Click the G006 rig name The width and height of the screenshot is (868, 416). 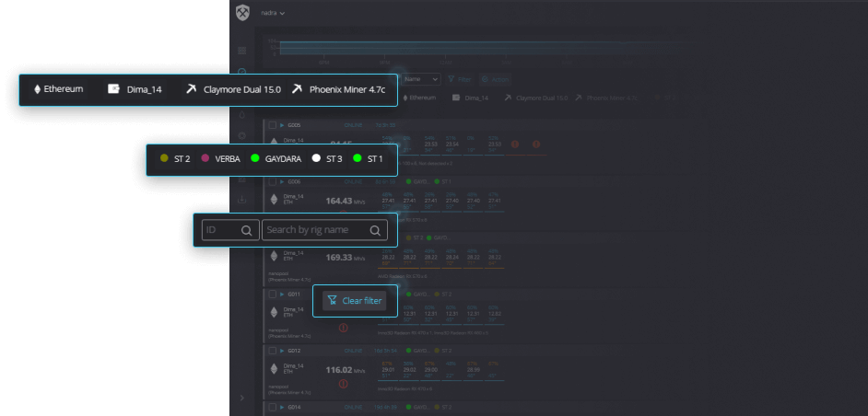[294, 181]
